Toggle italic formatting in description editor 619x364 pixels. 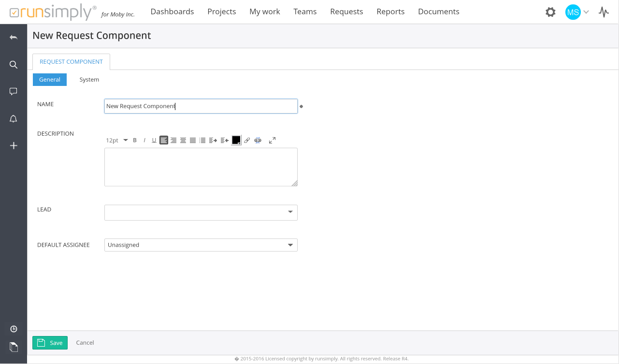tap(144, 140)
